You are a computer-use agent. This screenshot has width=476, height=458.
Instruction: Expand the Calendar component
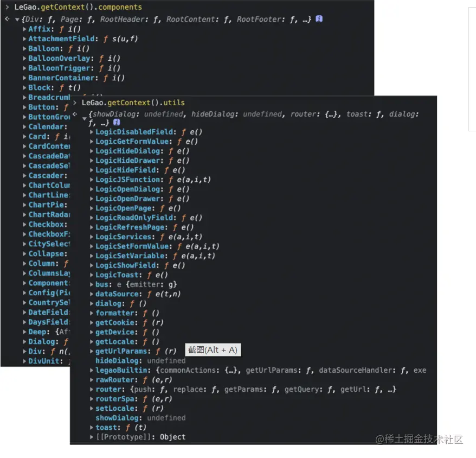(24, 127)
